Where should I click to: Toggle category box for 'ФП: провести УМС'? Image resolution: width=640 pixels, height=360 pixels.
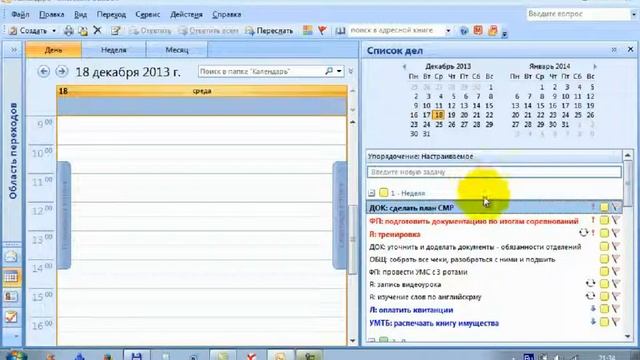click(604, 271)
